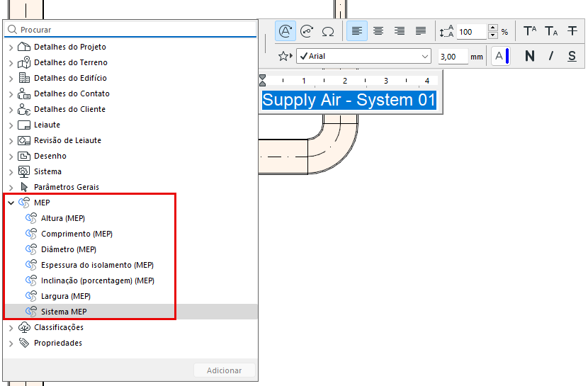Click the Classificações tree icon
The width and height of the screenshot is (588, 386).
click(24, 327)
